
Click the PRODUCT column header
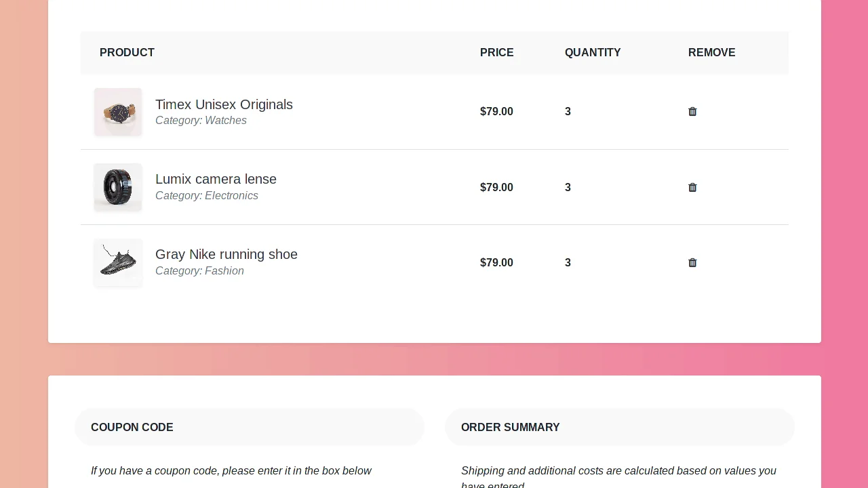coord(127,52)
